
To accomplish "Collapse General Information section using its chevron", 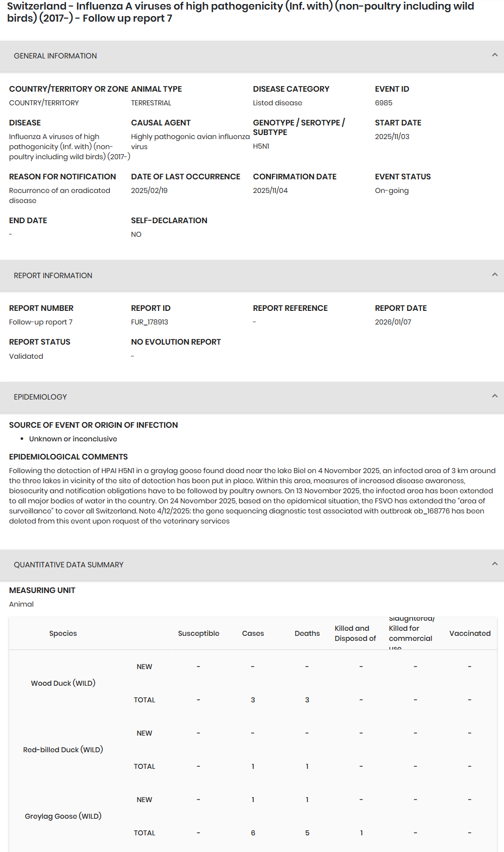I will (x=494, y=55).
